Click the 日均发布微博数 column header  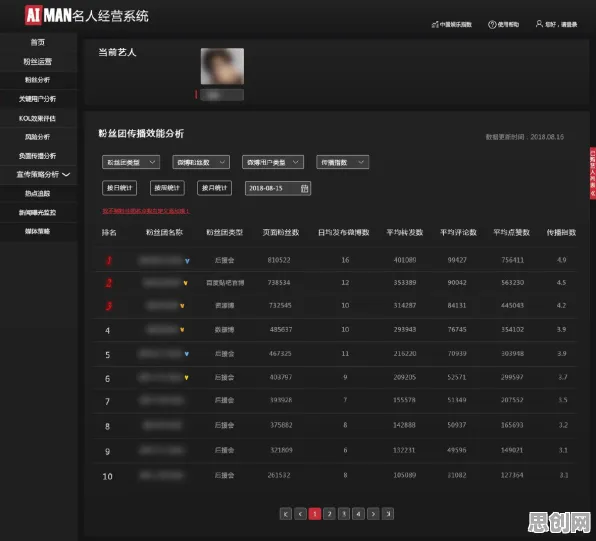344,232
